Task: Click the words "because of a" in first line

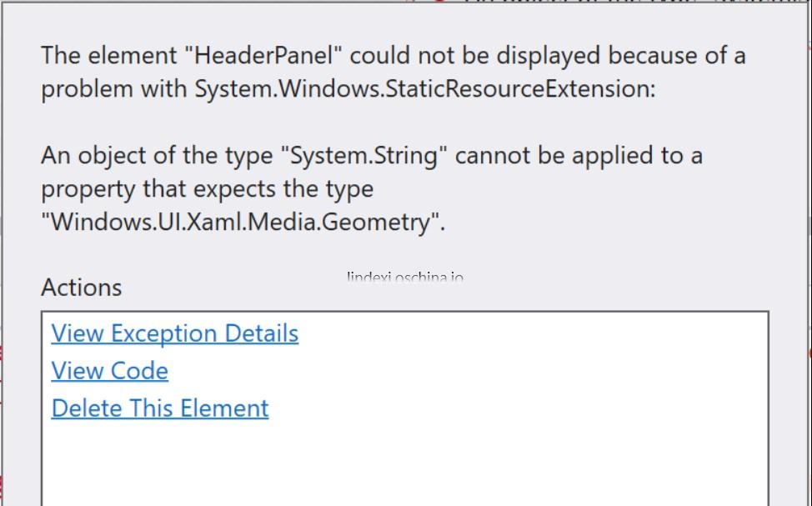Action: (677, 55)
